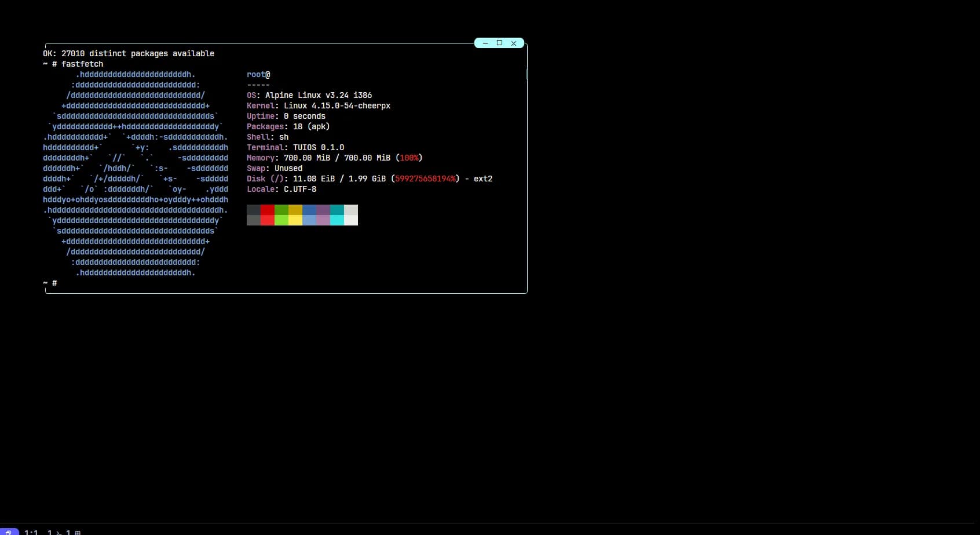Image resolution: width=980 pixels, height=535 pixels.
Task: Click the dark green color block
Action: coord(281,210)
